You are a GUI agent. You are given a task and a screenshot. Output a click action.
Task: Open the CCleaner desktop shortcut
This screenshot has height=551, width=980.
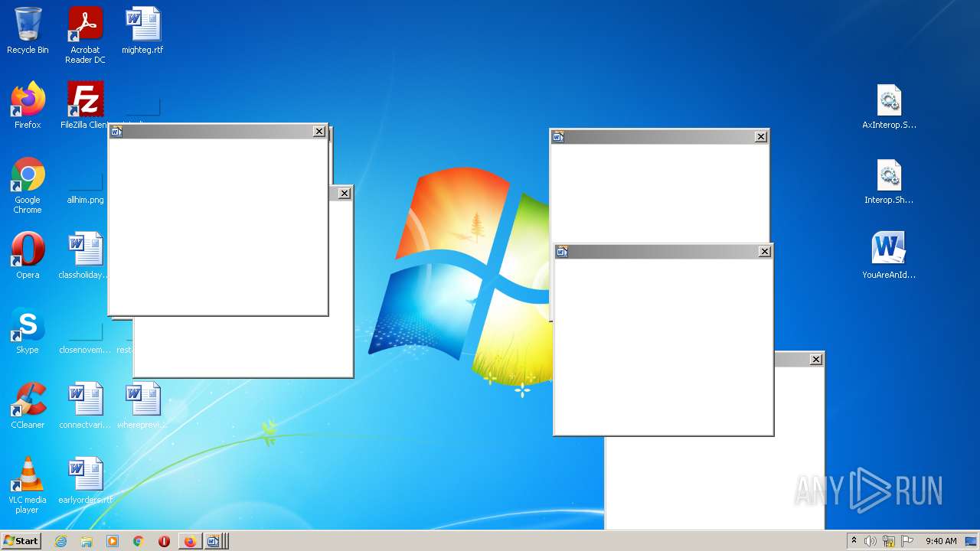[28, 406]
